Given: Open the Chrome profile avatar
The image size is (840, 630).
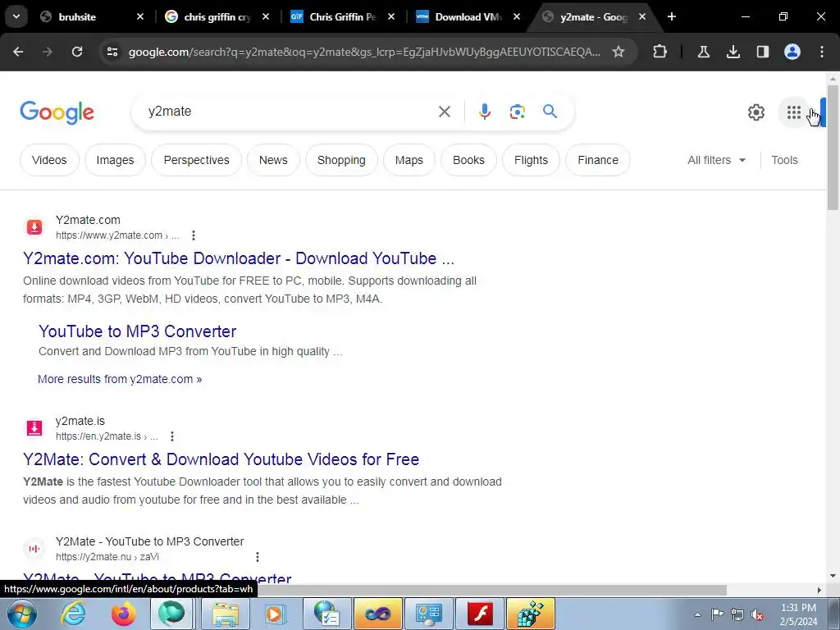Looking at the screenshot, I should [x=792, y=52].
